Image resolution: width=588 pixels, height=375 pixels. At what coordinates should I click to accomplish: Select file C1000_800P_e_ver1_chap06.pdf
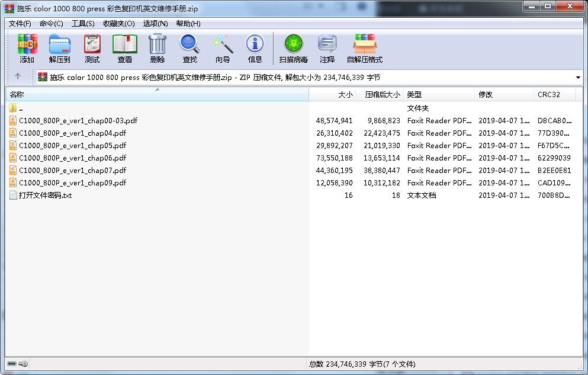[x=72, y=158]
